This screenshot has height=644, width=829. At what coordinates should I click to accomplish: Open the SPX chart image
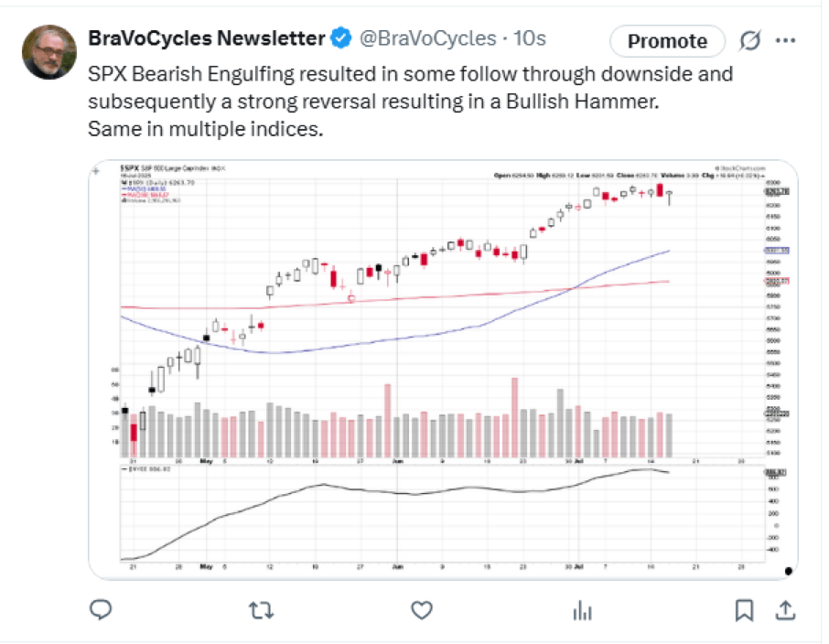(443, 369)
